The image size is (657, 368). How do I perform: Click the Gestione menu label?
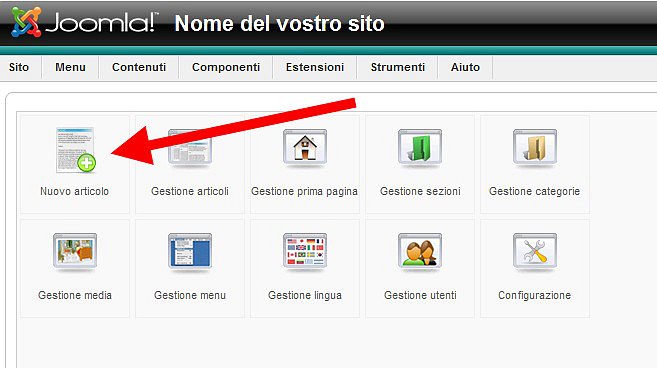click(x=190, y=295)
